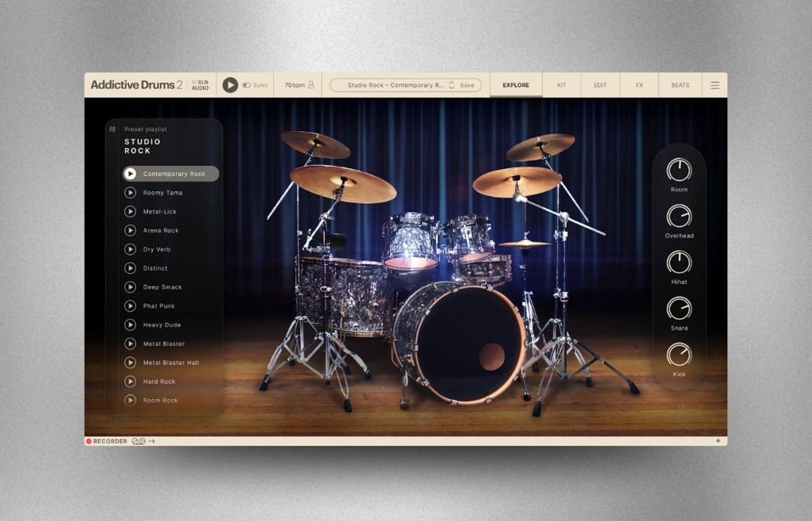Click the Room level knob
The image size is (812, 521).
[x=679, y=170]
